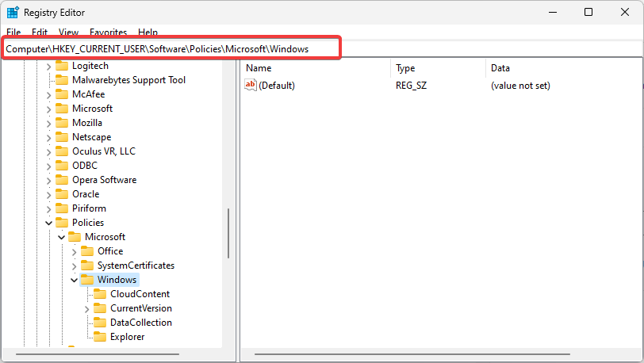Expand the Oculus VR, LLC key
Screen dimensions: 644x363
[x=48, y=152]
